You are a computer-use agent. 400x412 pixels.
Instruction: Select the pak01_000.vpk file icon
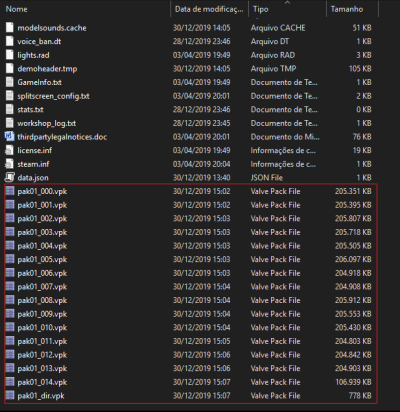tap(10, 191)
